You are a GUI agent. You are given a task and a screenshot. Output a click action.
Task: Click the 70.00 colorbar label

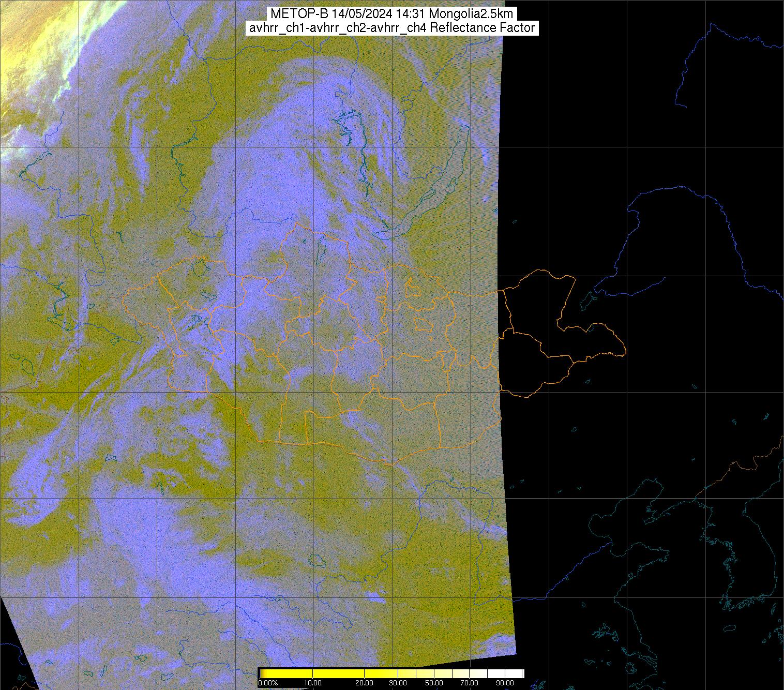[x=469, y=683]
